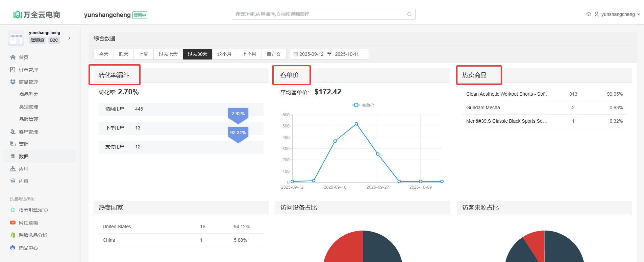Open 客户管理 in the sidebar
This screenshot has width=644, height=262.
coord(28,132)
